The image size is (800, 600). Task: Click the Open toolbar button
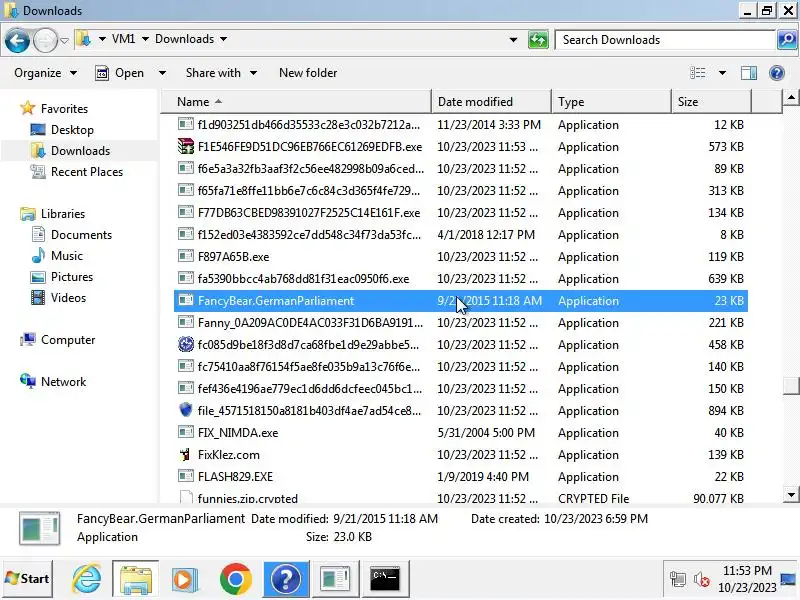pos(120,73)
